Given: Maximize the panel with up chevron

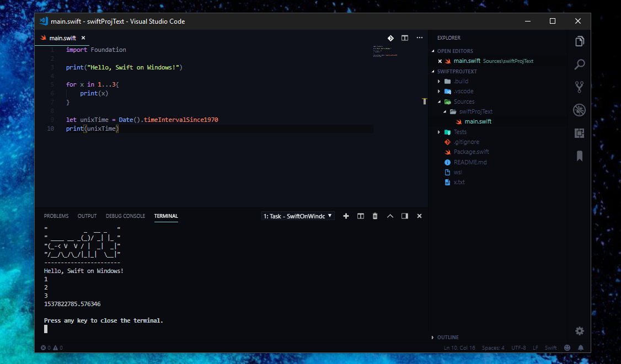Looking at the screenshot, I should point(390,216).
